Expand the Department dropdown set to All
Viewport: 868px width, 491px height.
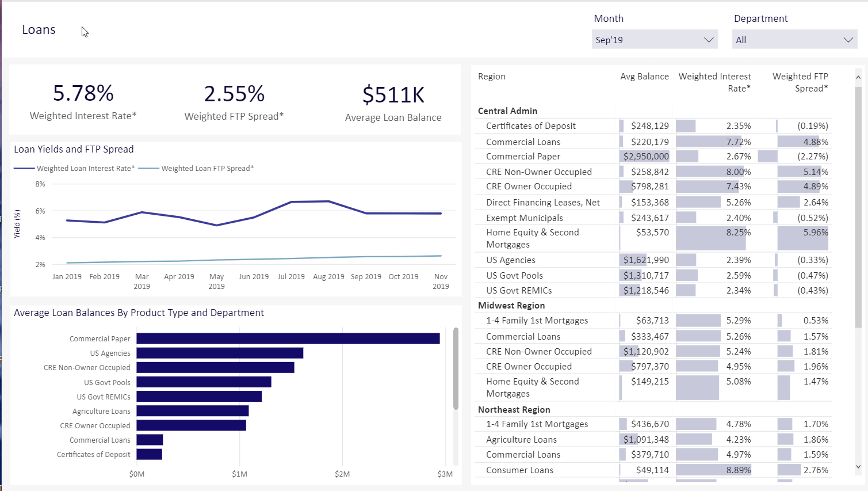tap(787, 40)
